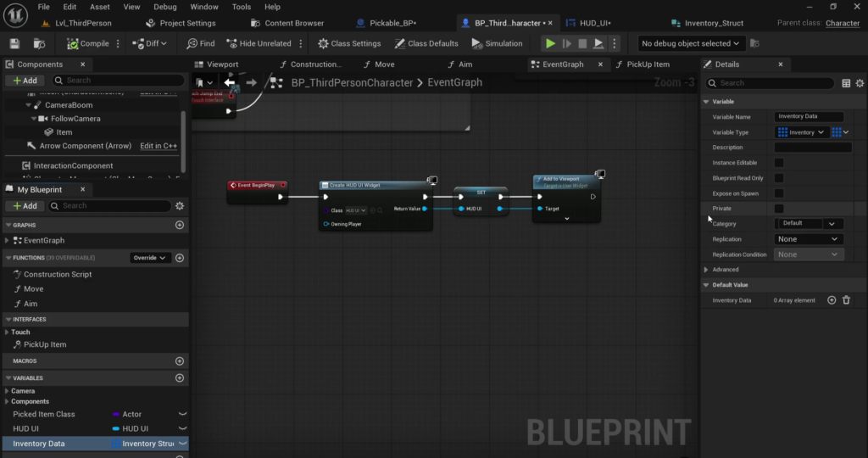Expand the Camera variables category
This screenshot has height=458, width=868.
pyautogui.click(x=7, y=391)
